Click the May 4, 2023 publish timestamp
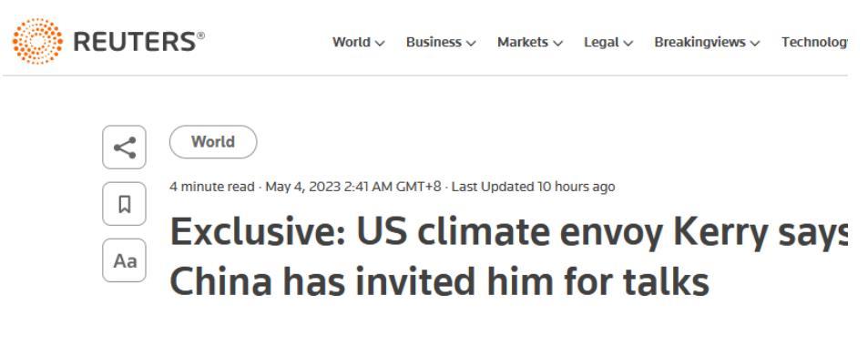 coord(353,187)
